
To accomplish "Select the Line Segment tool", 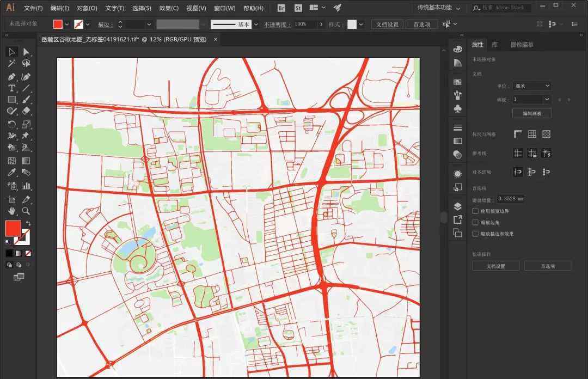I will (26, 88).
